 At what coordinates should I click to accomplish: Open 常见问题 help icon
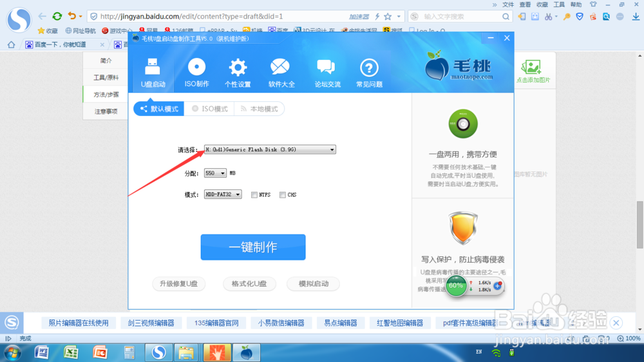369,73
